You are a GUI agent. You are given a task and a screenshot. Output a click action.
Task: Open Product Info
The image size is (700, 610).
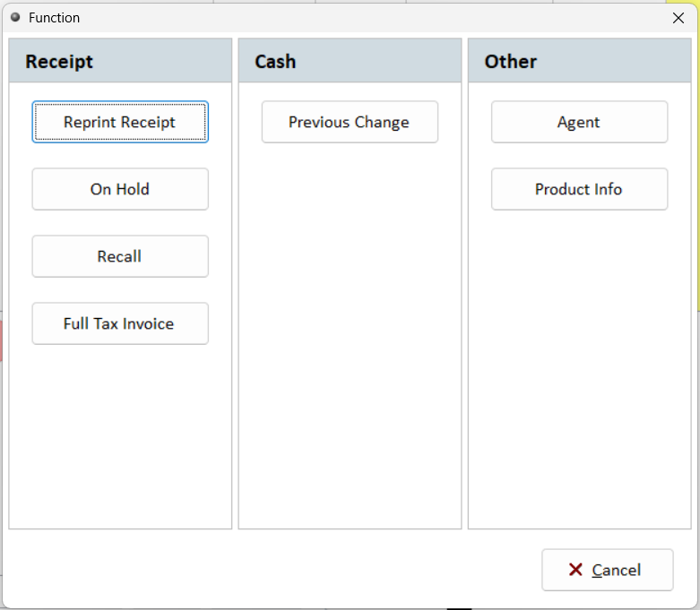[579, 189]
